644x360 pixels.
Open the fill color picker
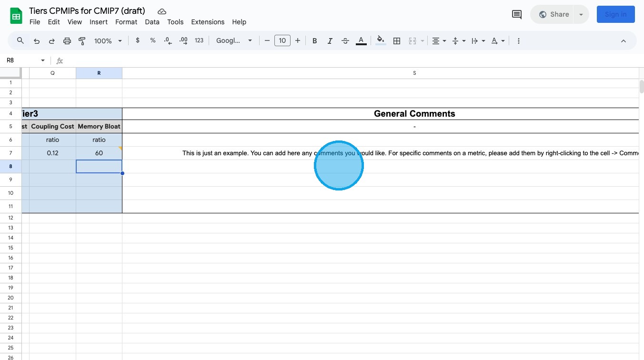coord(380,41)
